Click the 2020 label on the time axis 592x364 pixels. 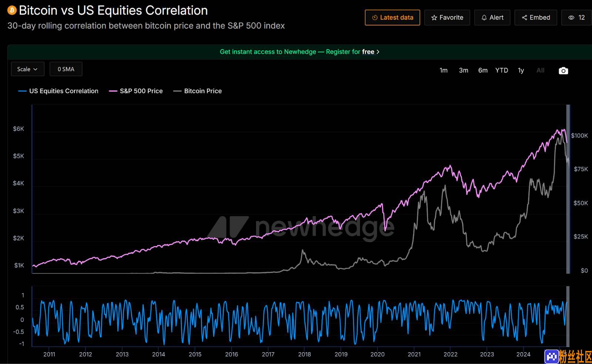[x=377, y=354]
